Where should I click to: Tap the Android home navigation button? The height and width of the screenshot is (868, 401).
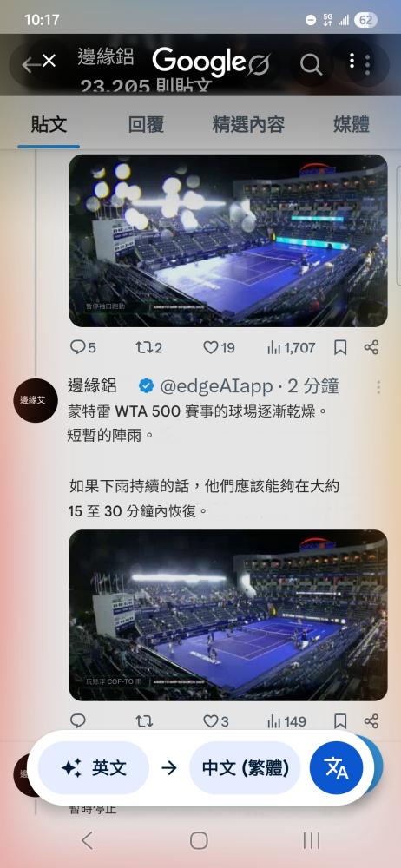(199, 840)
